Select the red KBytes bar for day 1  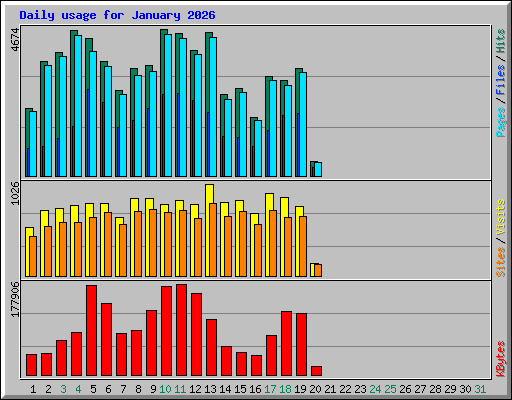(32, 365)
